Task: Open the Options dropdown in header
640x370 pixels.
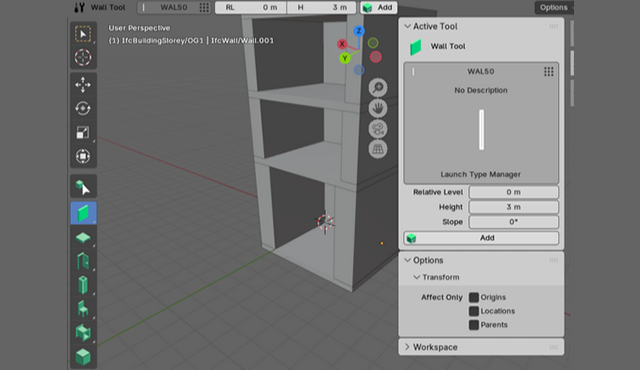Action: click(554, 7)
